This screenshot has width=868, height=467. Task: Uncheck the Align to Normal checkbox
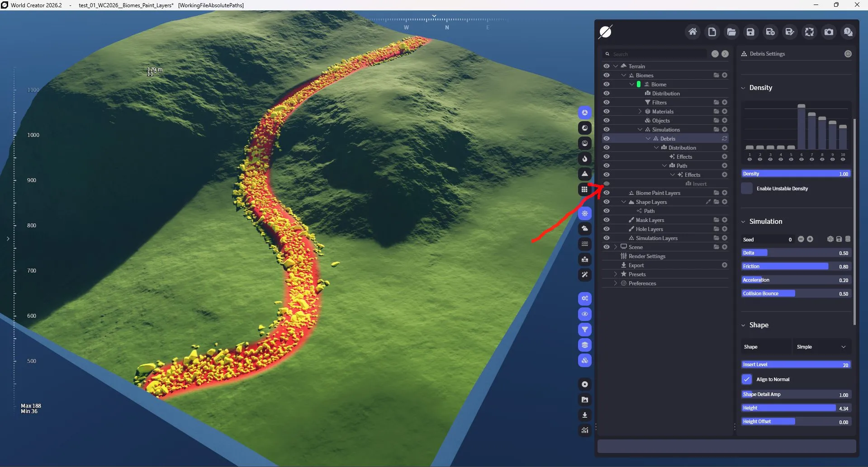pos(747,379)
